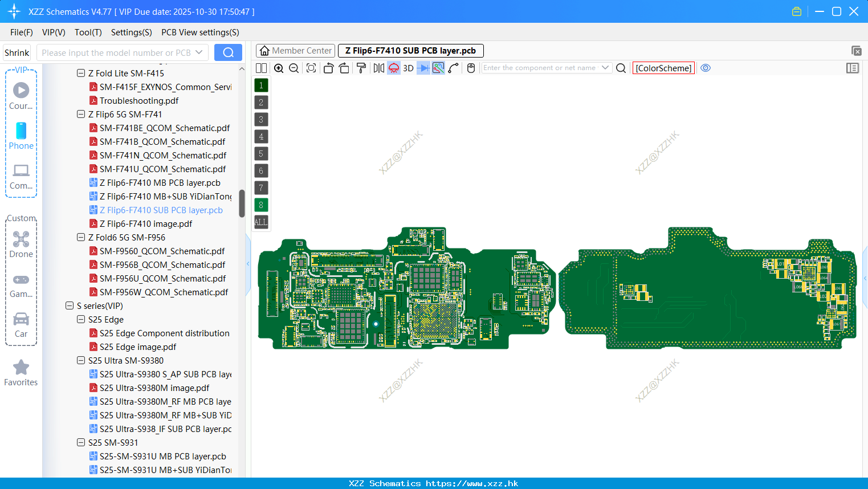The image size is (868, 489).
Task: Fit the PCB to screen
Action: point(311,68)
